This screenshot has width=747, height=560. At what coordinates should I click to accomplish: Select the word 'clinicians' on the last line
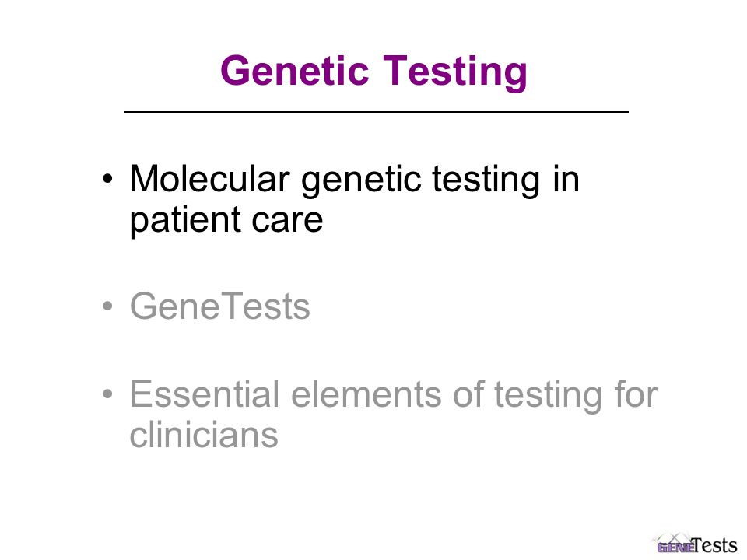203,435
